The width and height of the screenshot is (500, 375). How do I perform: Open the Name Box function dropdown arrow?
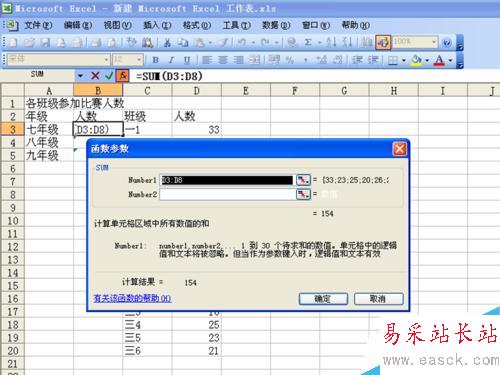[x=80, y=76]
